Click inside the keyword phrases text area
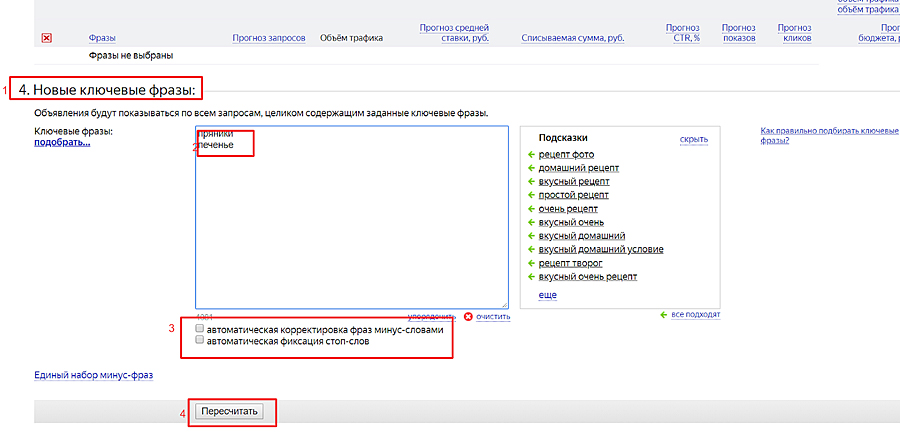Image resolution: width=900 pixels, height=437 pixels. tap(350, 230)
